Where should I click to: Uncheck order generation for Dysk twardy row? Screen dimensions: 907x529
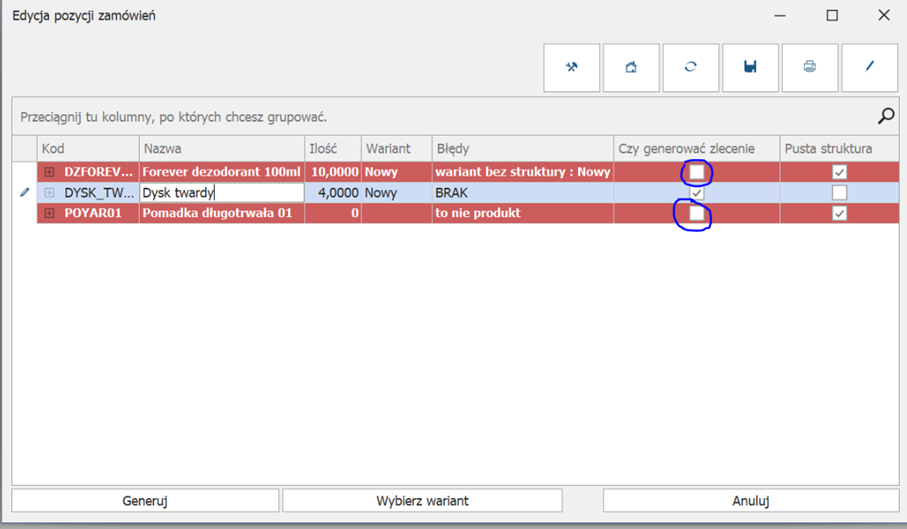click(697, 193)
